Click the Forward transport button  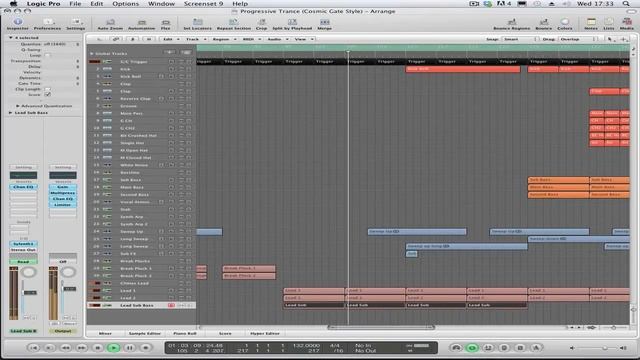pyautogui.click(x=81, y=348)
